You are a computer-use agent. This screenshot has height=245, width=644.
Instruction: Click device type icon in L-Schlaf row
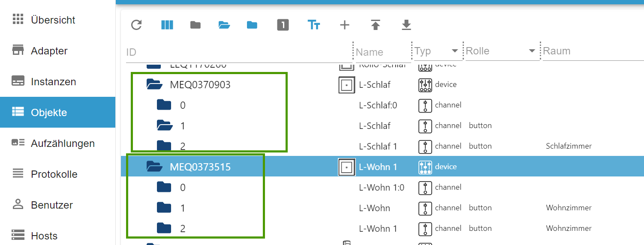(425, 85)
